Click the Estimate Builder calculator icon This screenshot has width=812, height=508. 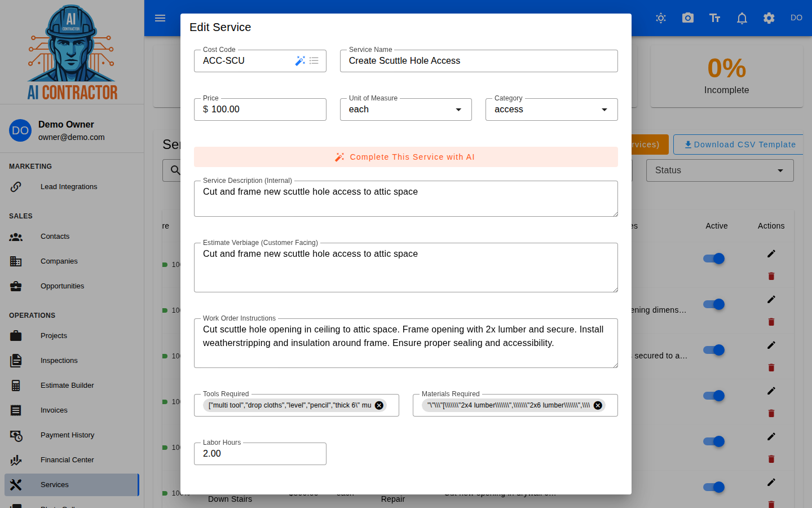coord(16,386)
